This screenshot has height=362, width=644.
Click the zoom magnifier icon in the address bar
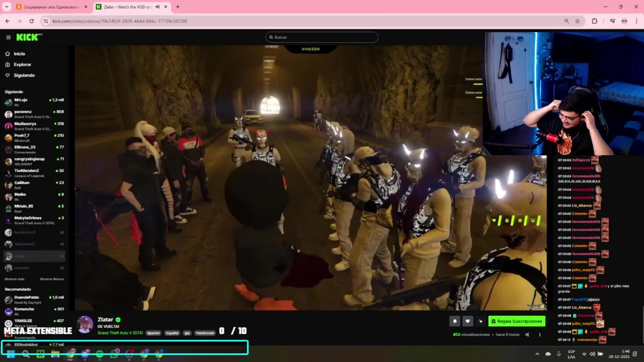click(567, 21)
